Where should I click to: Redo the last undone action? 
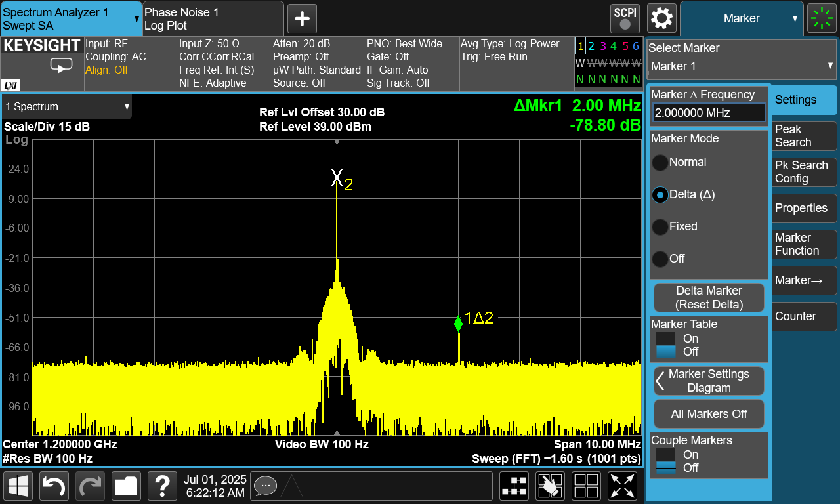91,486
